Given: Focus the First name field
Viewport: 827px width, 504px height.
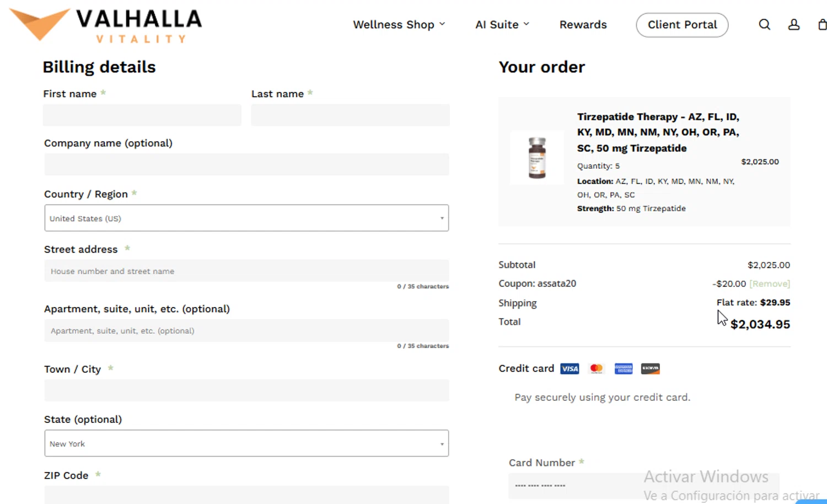Looking at the screenshot, I should point(142,115).
